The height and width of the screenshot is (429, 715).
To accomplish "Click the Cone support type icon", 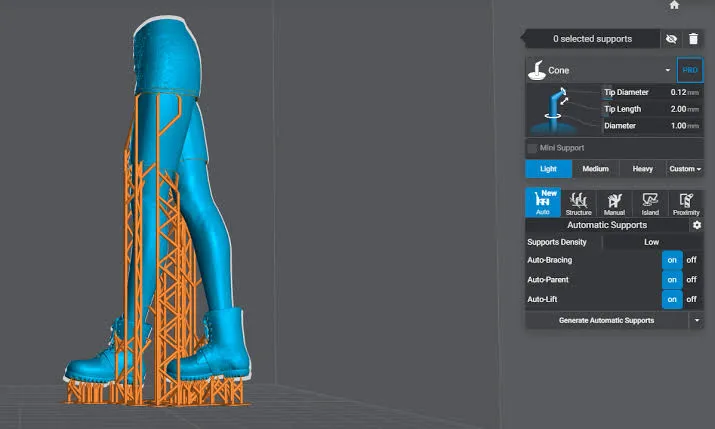I will point(537,70).
